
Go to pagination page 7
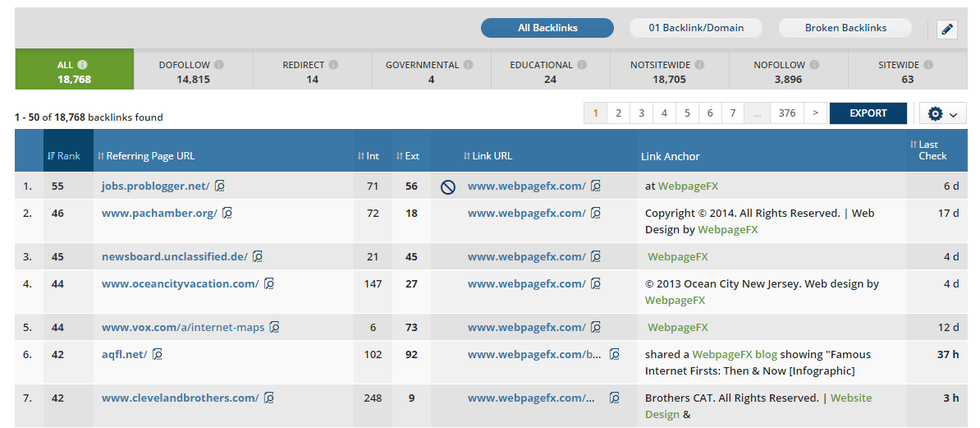[732, 113]
